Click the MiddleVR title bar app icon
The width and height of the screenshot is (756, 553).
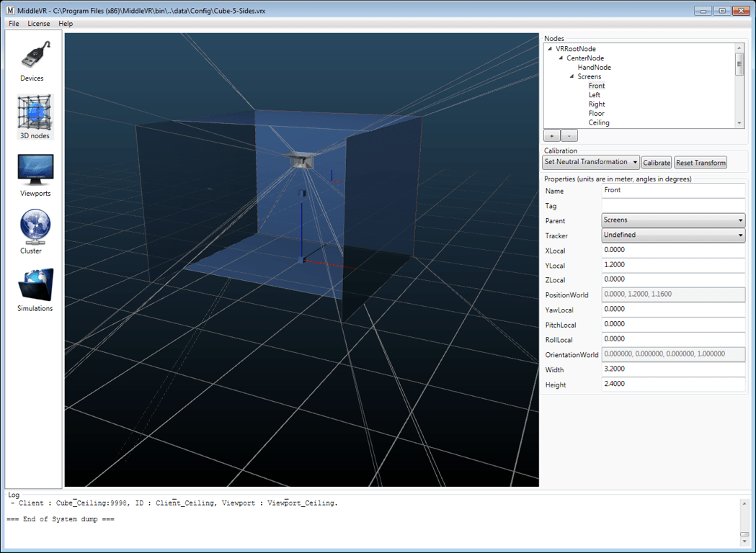10,11
